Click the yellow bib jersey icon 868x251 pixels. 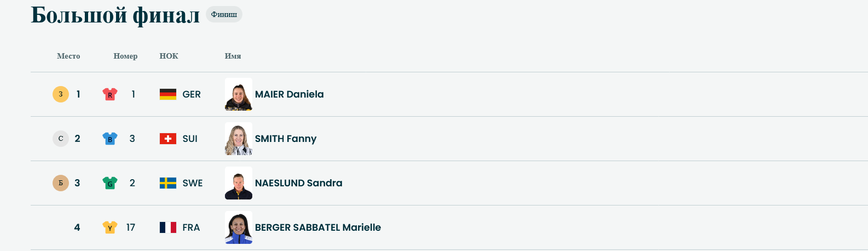pyautogui.click(x=110, y=227)
